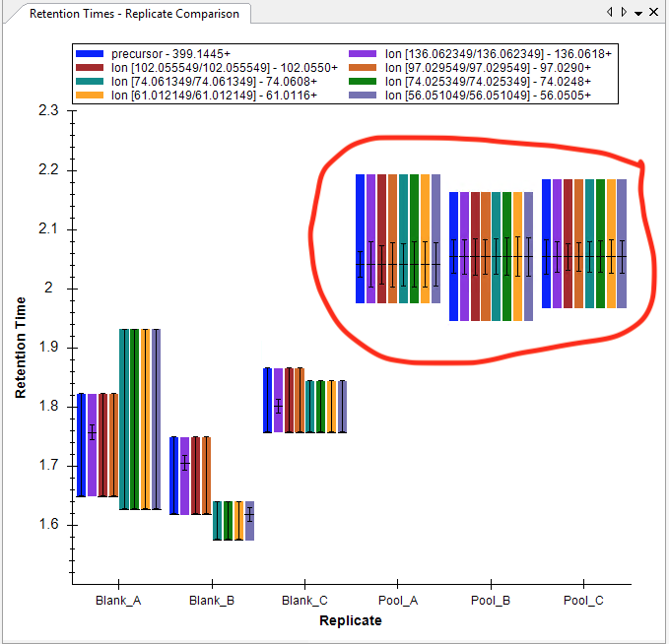Click the dark red 102.0550+ legend swatch

click(91, 67)
